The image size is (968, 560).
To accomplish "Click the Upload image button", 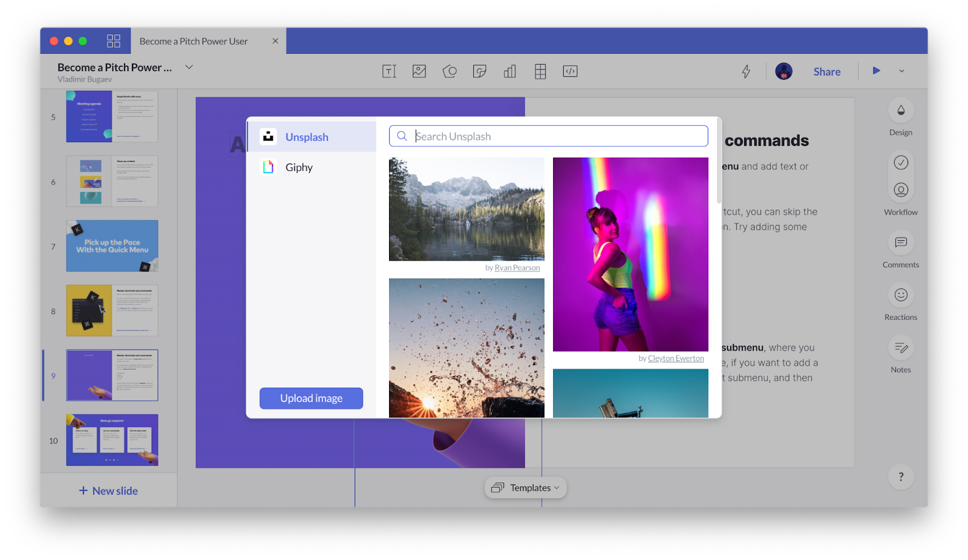I will (311, 398).
